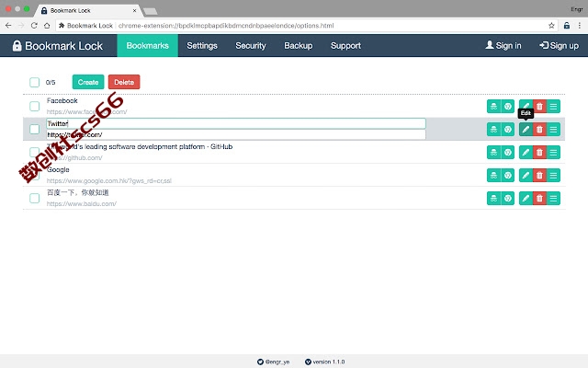Viewport: 588px width, 368px height.
Task: Open a new browser tab
Action: [151, 11]
